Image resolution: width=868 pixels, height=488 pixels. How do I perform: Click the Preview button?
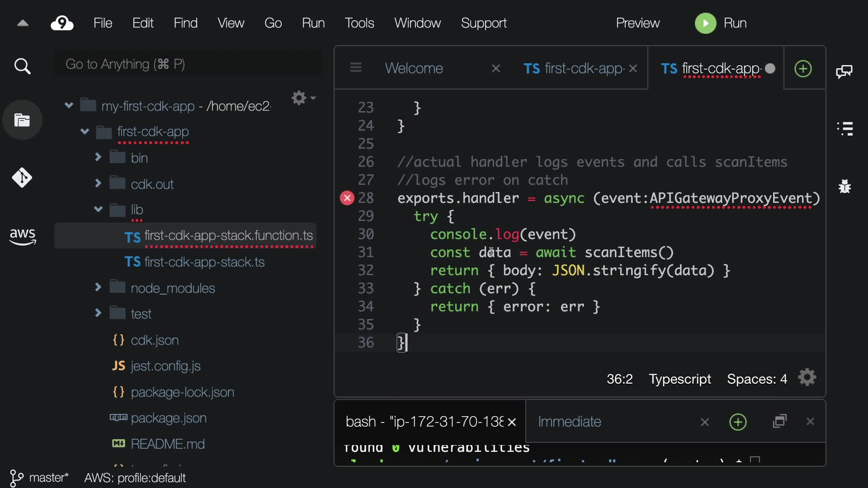point(637,23)
